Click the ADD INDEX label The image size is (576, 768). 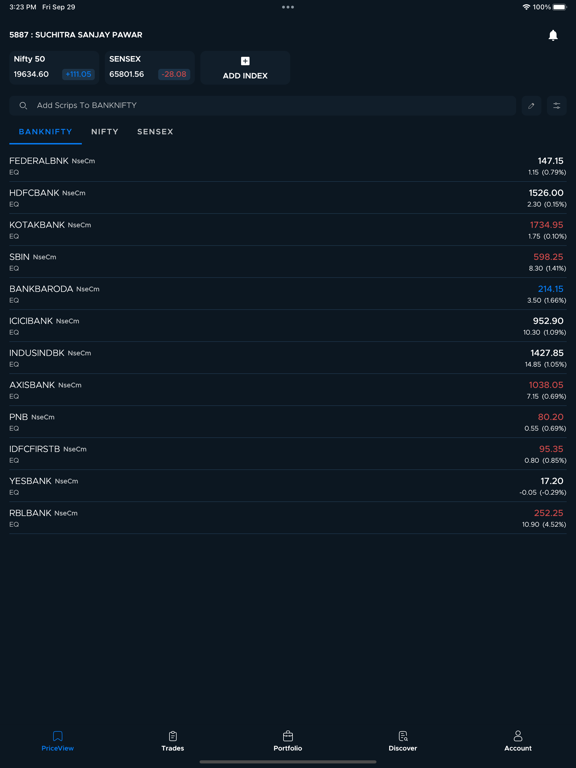[245, 76]
